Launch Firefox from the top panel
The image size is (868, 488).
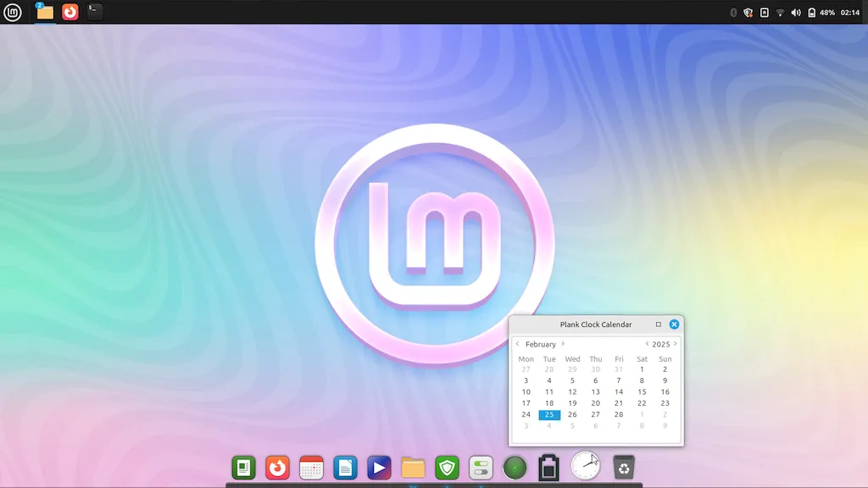[x=70, y=12]
